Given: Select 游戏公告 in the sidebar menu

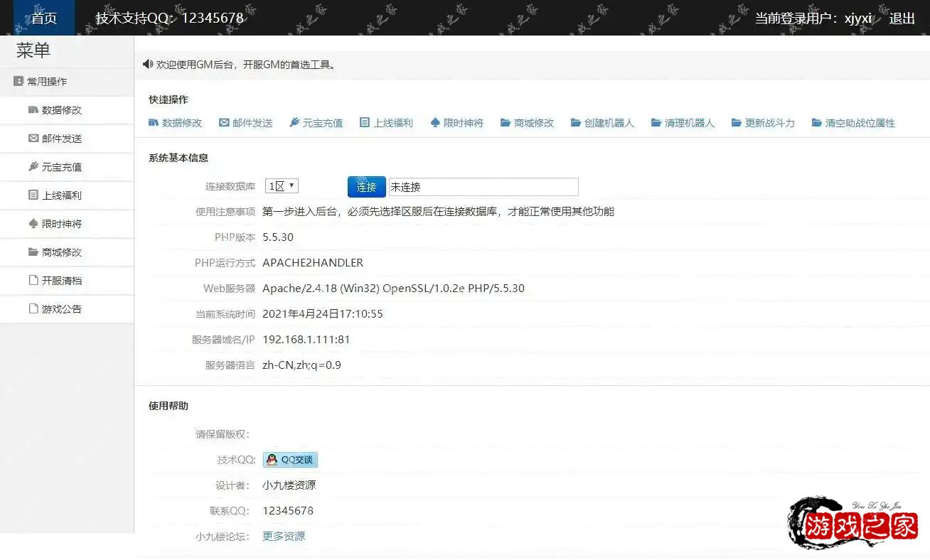Looking at the screenshot, I should point(61,309).
